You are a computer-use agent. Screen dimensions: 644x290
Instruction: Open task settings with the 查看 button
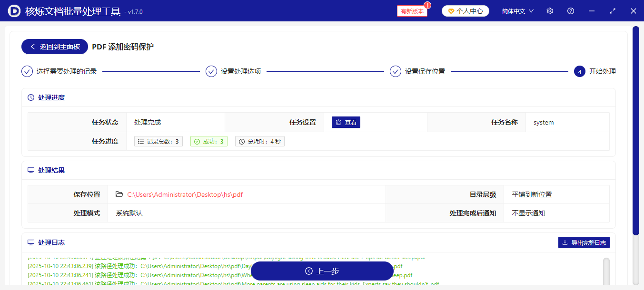(x=346, y=122)
